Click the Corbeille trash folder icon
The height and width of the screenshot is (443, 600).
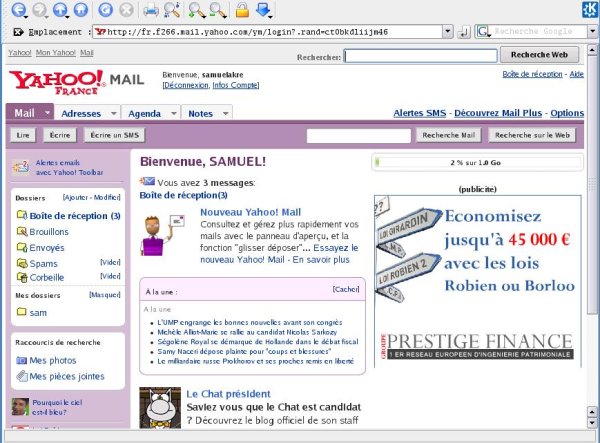(x=22, y=277)
